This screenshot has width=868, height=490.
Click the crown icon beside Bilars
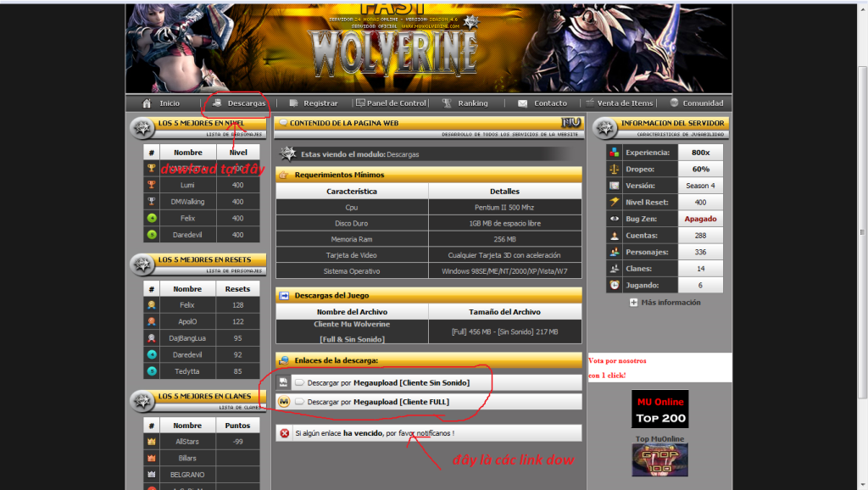coord(151,459)
